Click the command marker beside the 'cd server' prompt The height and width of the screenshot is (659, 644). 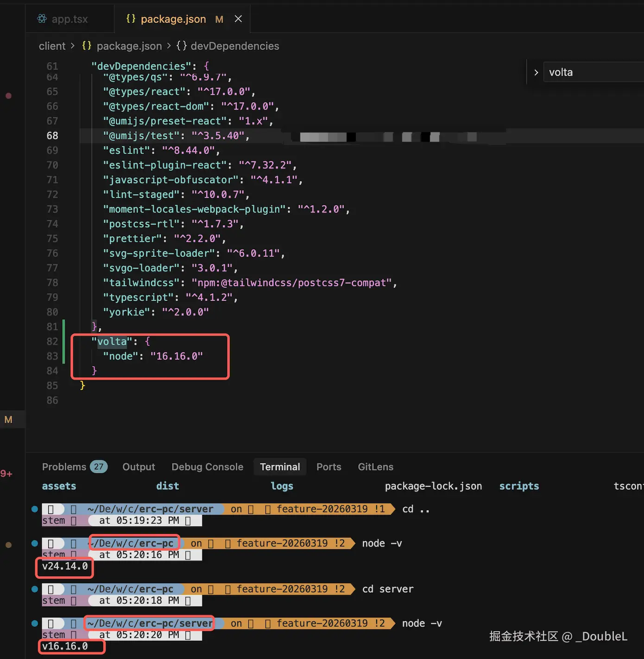point(35,589)
